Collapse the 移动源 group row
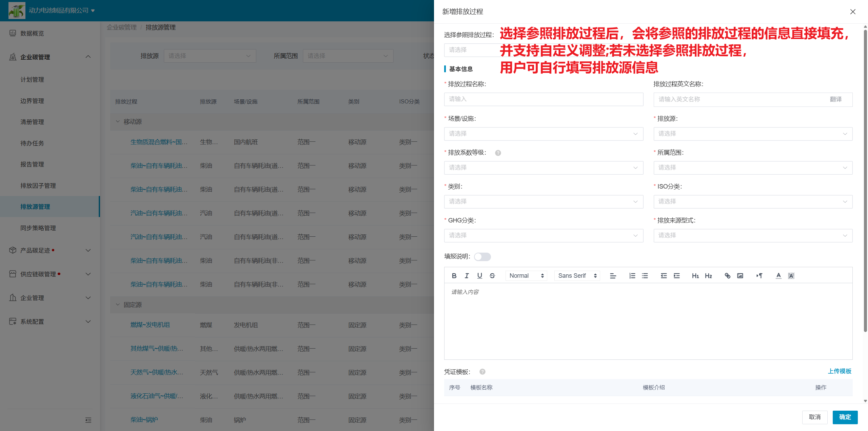 [118, 121]
